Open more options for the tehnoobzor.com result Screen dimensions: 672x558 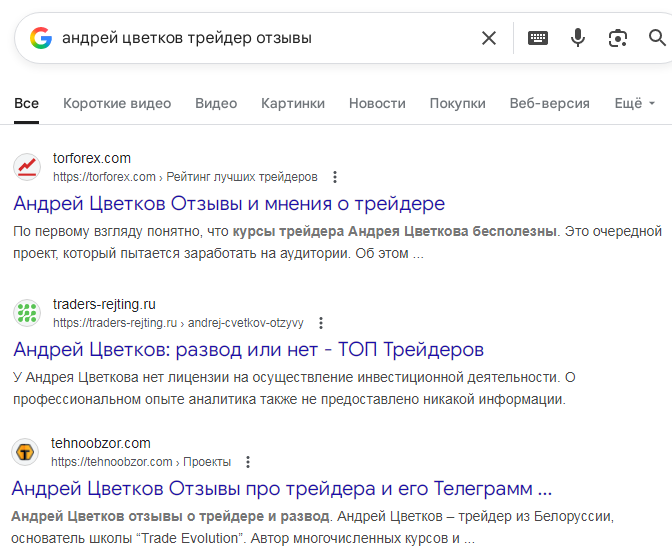point(248,462)
